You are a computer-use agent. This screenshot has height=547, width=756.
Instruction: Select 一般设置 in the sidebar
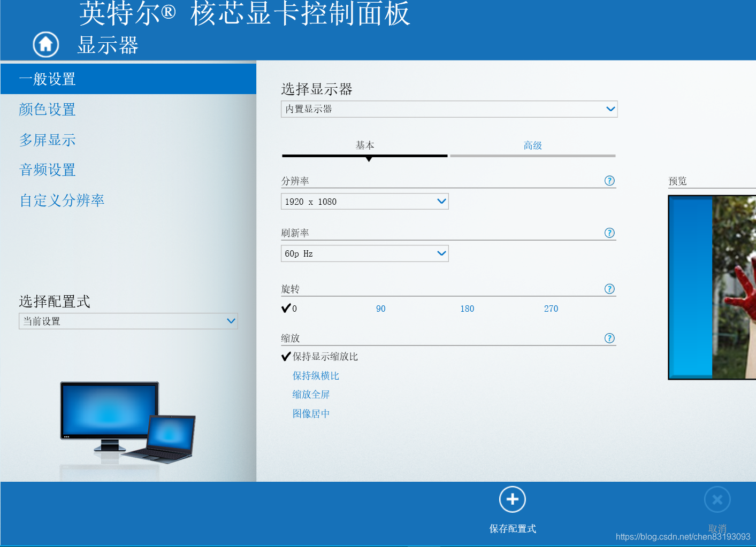pyautogui.click(x=128, y=79)
